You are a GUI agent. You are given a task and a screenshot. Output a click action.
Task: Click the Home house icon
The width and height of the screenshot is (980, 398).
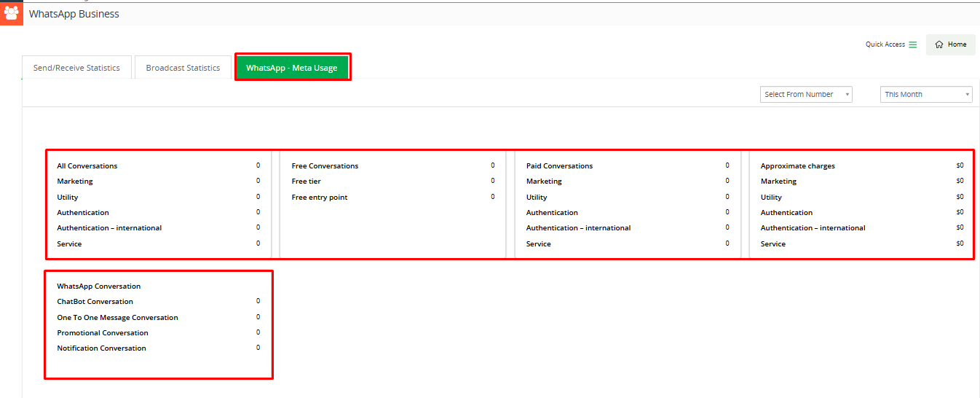[939, 44]
